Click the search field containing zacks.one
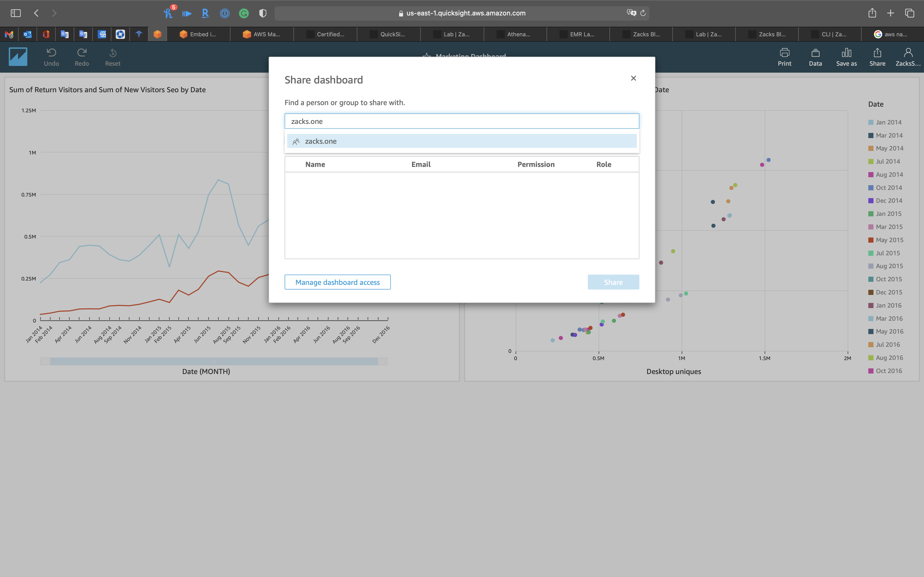This screenshot has width=924, height=577. (x=461, y=121)
